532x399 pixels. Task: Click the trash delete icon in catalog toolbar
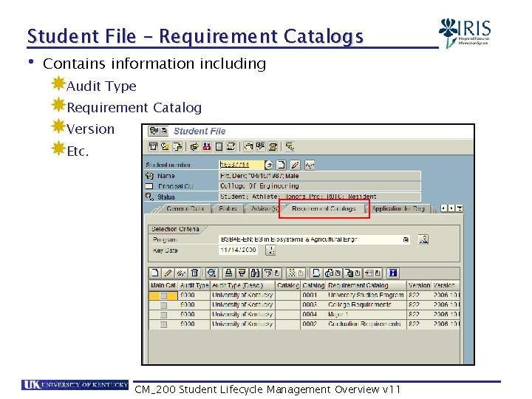click(194, 273)
